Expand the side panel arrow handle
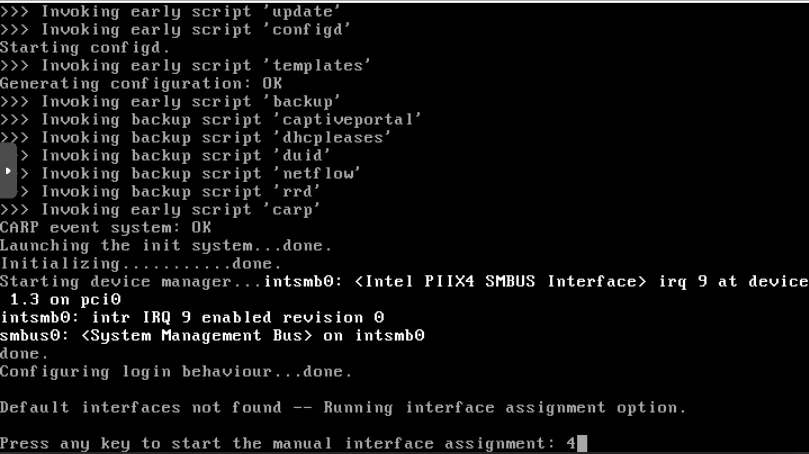The image size is (809, 454). 8,170
